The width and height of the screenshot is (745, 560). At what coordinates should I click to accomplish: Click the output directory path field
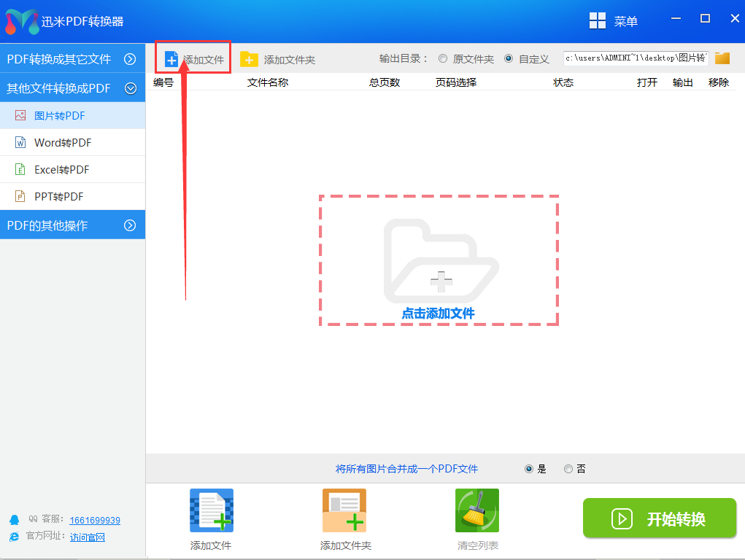[635, 59]
